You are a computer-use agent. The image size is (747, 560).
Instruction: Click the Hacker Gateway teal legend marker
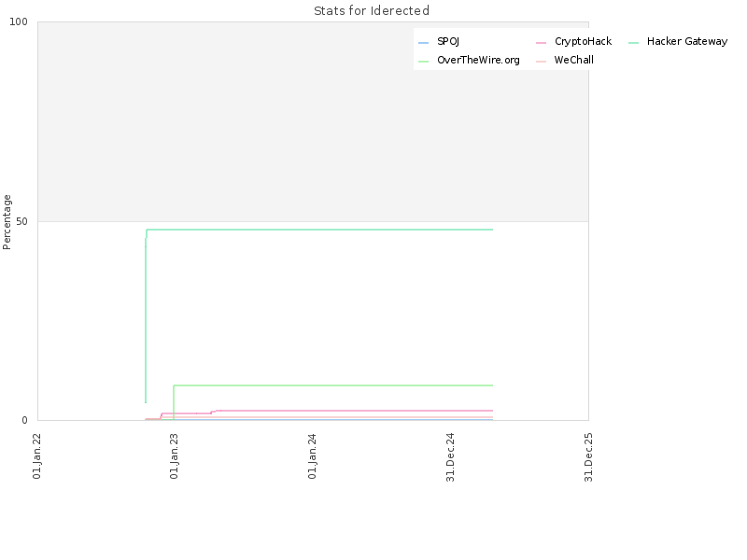pyautogui.click(x=633, y=43)
